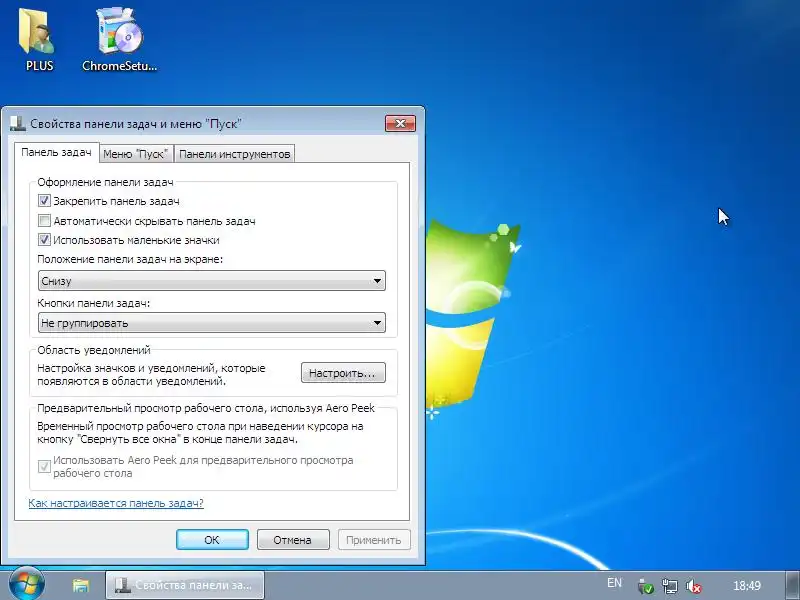Open the taskbar position dropdown 'Снизу'
Image resolution: width=800 pixels, height=600 pixels.
point(212,281)
